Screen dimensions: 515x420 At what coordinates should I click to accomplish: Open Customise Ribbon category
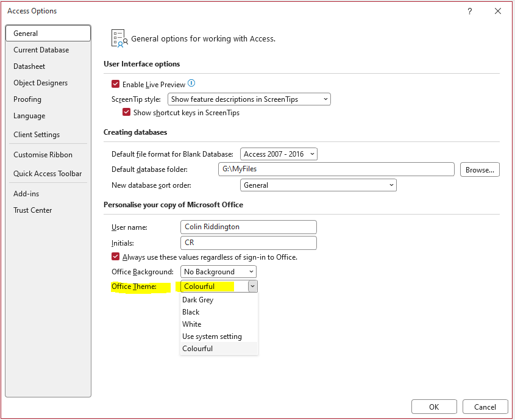click(x=48, y=155)
